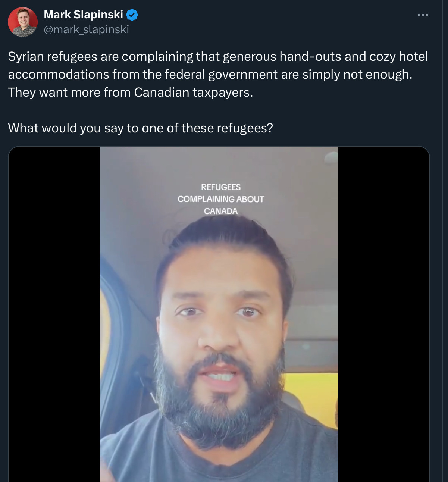This screenshot has height=482, width=448.
Task: Click the word "hotel" in the tweet text
Action: 413,57
